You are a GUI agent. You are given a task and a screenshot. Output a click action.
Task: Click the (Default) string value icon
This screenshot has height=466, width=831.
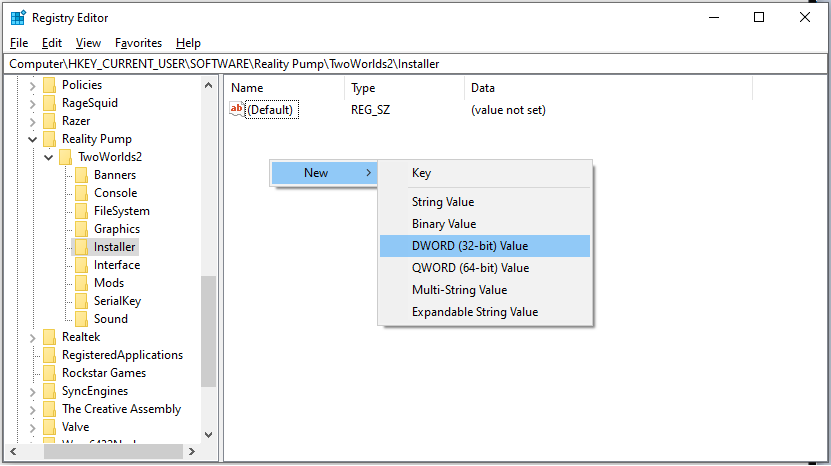click(237, 109)
